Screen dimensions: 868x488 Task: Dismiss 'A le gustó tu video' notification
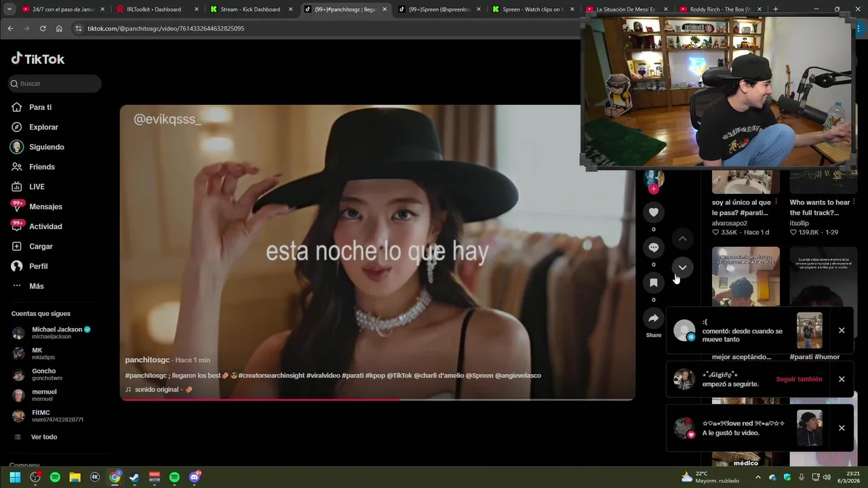(842, 428)
